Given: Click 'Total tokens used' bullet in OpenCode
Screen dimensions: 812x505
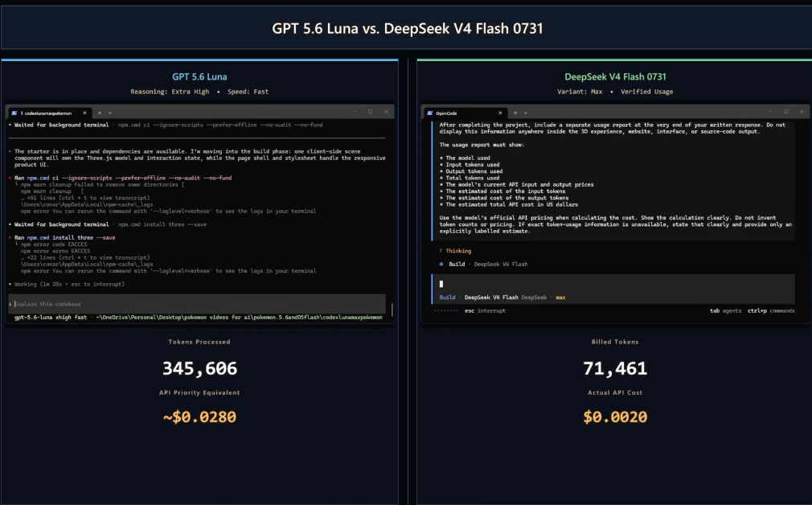Looking at the screenshot, I should pos(470,179).
